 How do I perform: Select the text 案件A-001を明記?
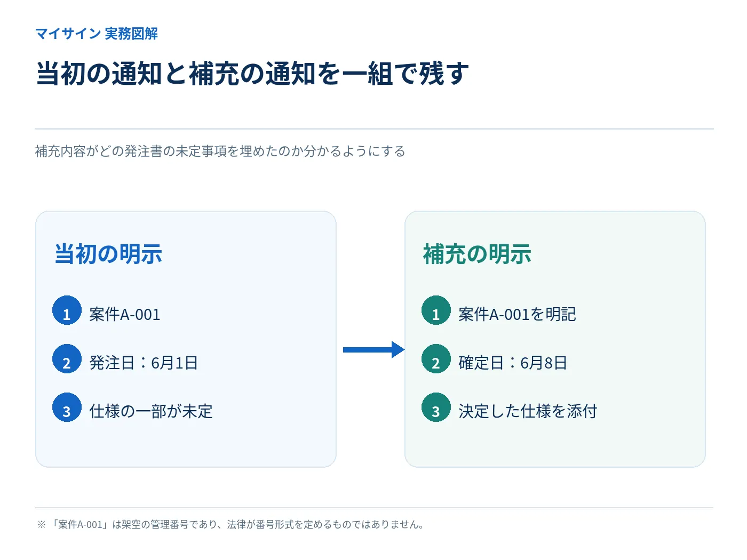pos(517,315)
